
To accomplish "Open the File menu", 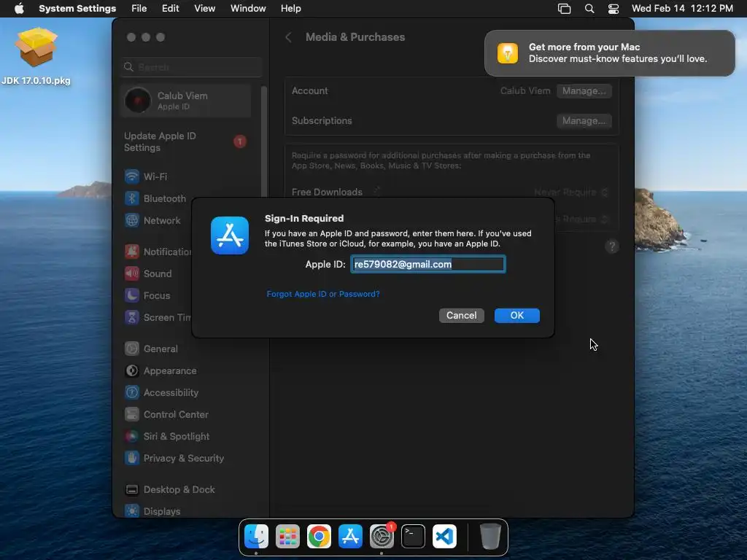I will (x=139, y=9).
